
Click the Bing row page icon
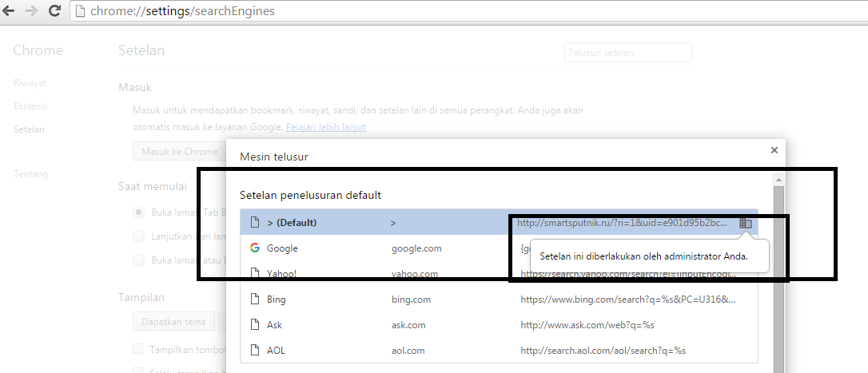tap(255, 300)
